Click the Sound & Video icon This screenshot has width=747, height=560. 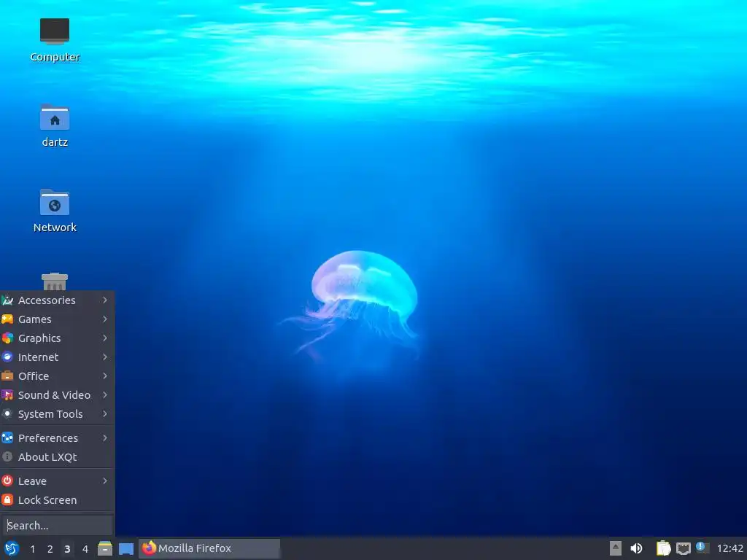[x=7, y=395]
